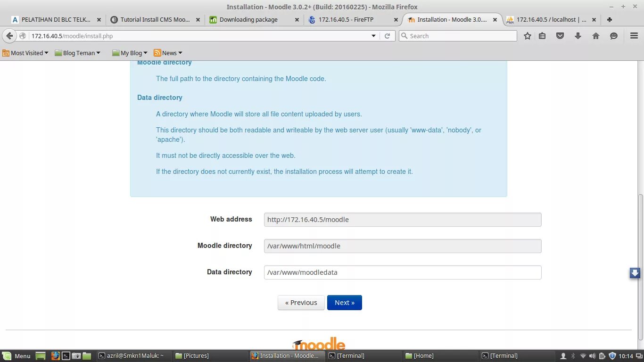Click the Moodle directory field
The image size is (644, 362).
[x=403, y=246]
